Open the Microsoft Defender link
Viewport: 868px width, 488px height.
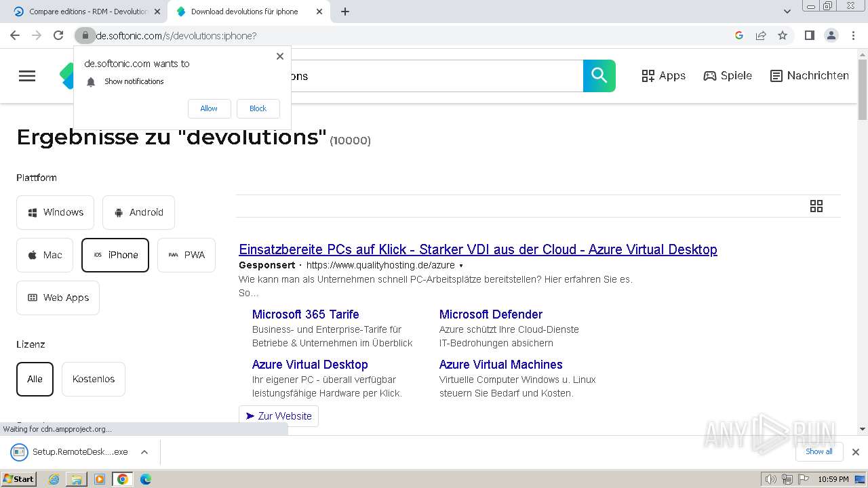[x=491, y=314]
